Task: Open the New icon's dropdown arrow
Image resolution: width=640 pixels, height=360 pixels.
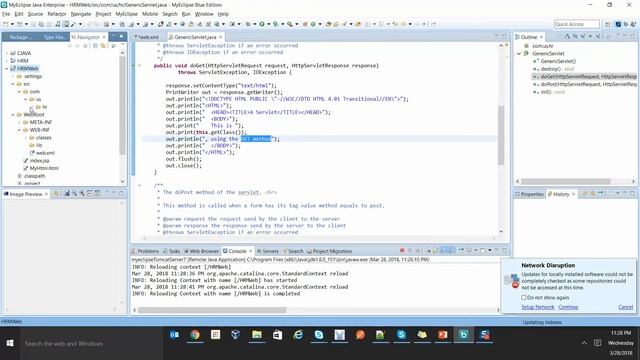Action: (12, 24)
